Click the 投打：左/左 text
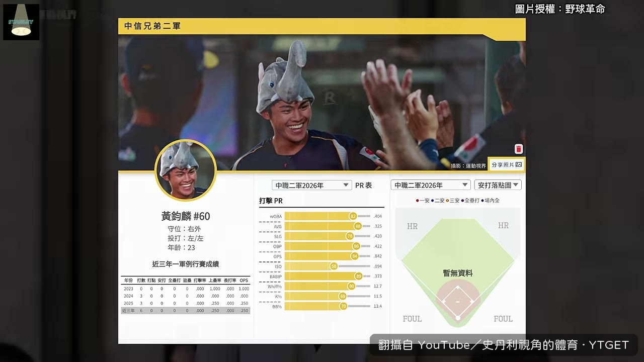644x362 pixels. click(186, 238)
